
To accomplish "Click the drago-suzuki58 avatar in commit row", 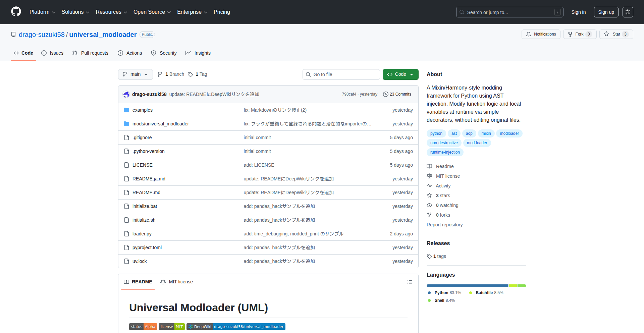I will pos(126,94).
